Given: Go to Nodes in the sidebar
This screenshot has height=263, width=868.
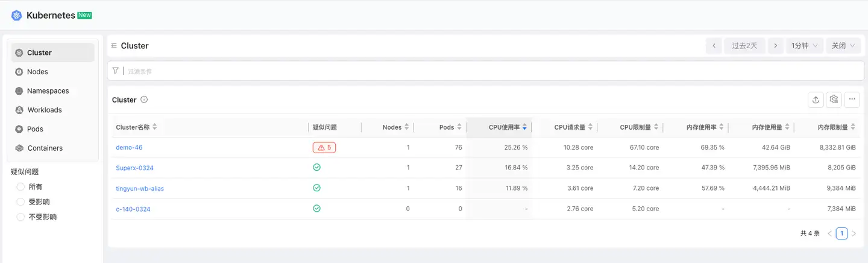Looking at the screenshot, I should coord(37,72).
